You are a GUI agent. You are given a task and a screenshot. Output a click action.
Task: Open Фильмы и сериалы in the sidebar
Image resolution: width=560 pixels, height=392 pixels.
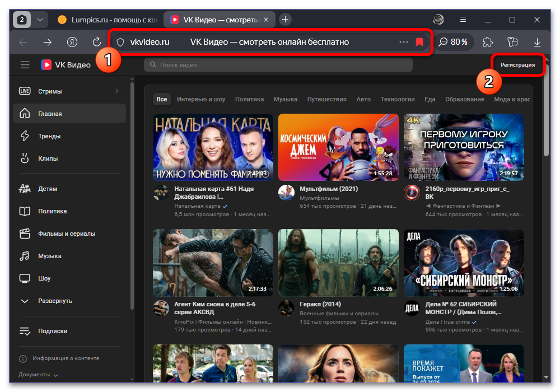pos(69,234)
